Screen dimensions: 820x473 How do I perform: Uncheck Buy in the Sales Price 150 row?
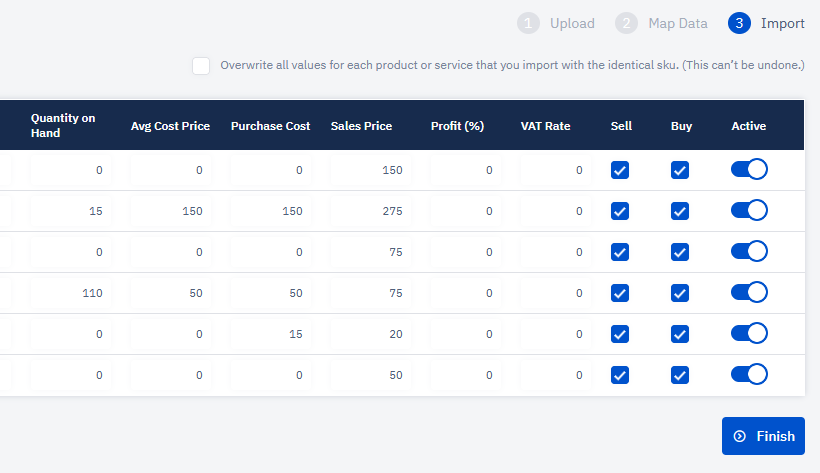[x=680, y=170]
